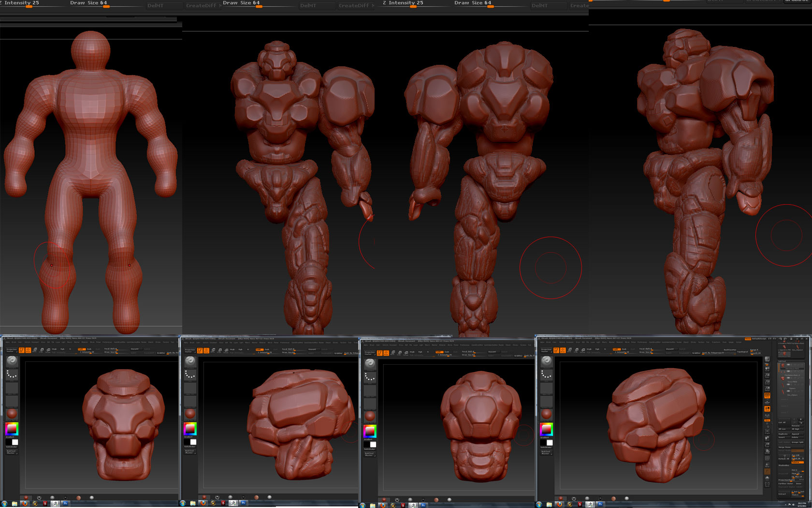Viewport: 812px width, 508px height.
Task: Toggle Persp perspective in rightmost window shelf
Action: coord(767,395)
